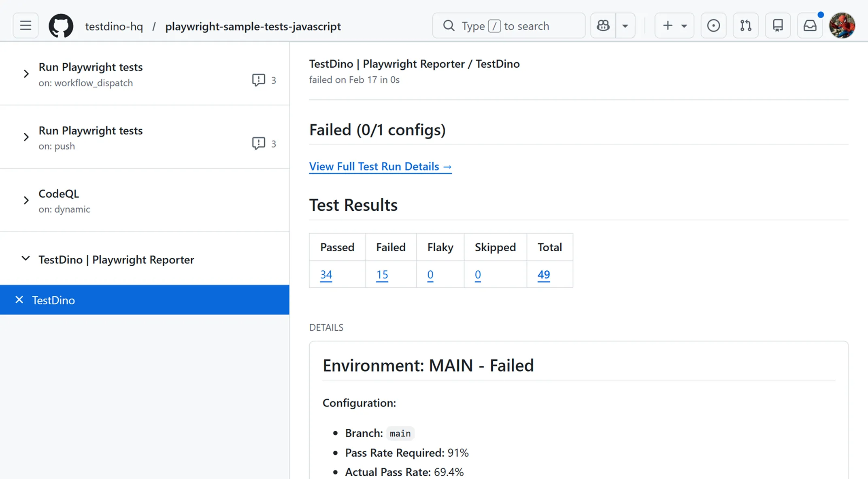The width and height of the screenshot is (868, 479).
Task: Click annotations icon for workflow_dispatch run
Action: click(258, 80)
